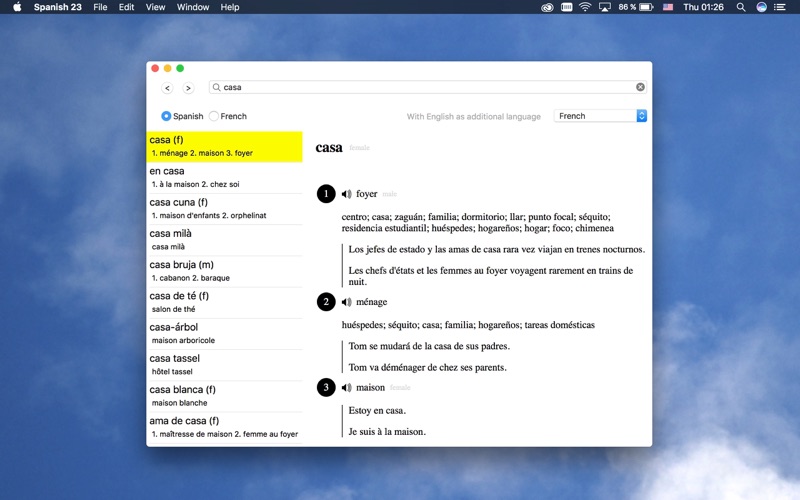The height and width of the screenshot is (500, 800).
Task: Open the File menu
Action: (x=100, y=7)
